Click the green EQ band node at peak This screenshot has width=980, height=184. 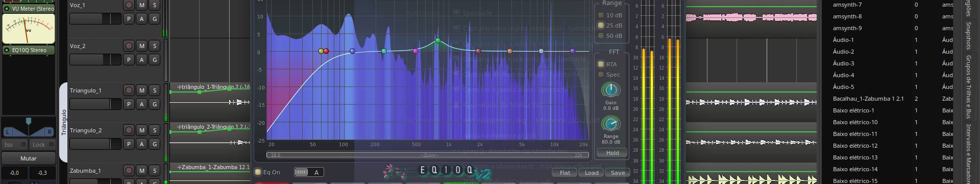click(437, 40)
